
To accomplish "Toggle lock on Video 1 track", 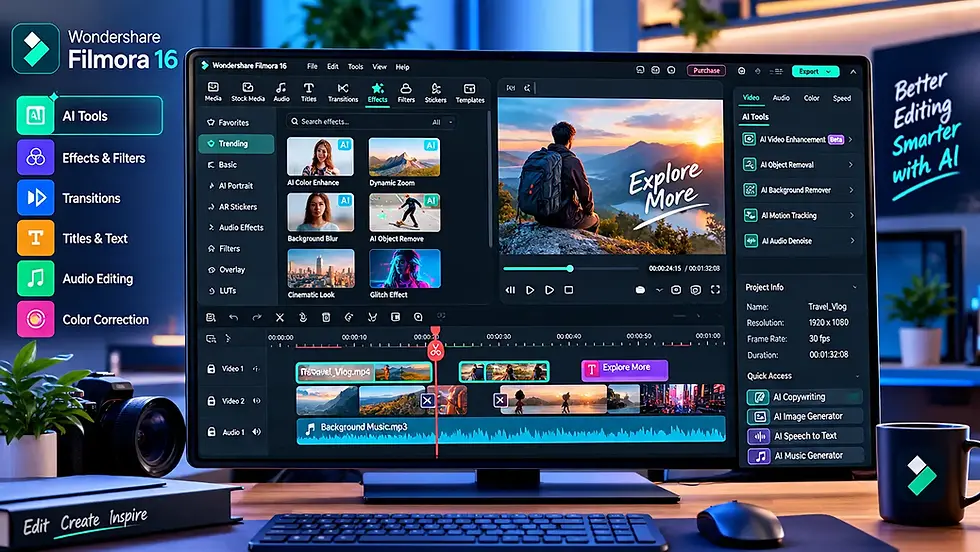I will point(211,369).
